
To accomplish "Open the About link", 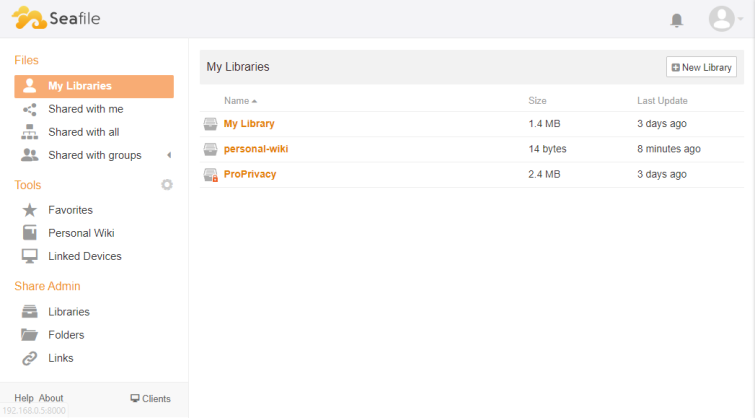I will click(51, 398).
